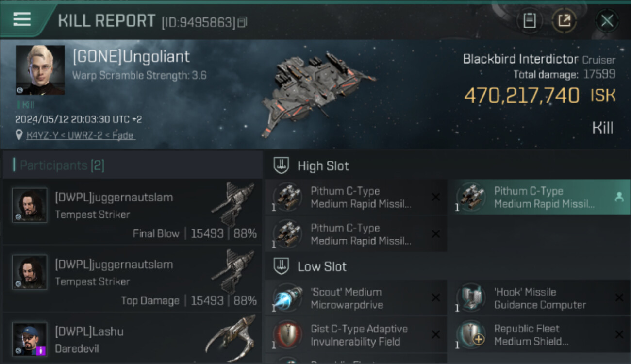
Task: Copy the kill report ID
Action: coord(242,22)
